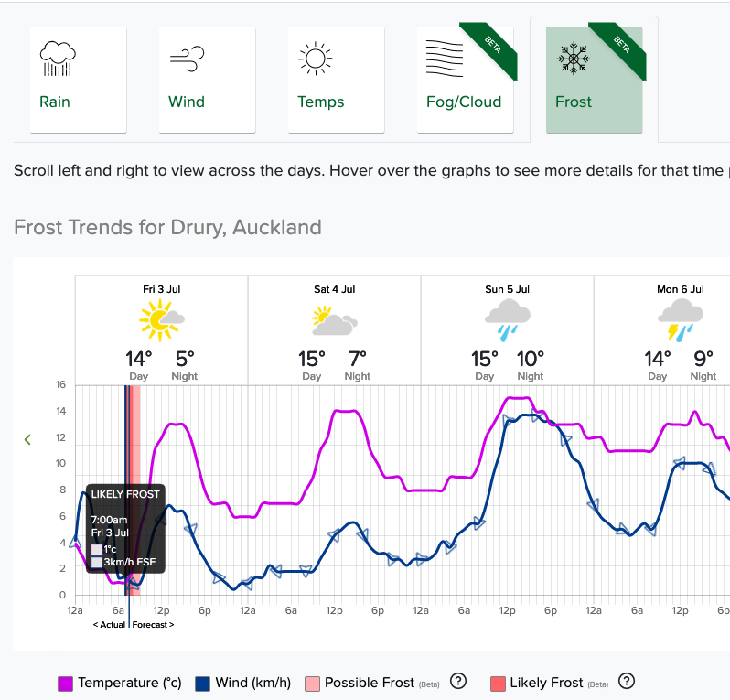
Task: Click the Wind (km/h) legend label
Action: click(x=253, y=683)
